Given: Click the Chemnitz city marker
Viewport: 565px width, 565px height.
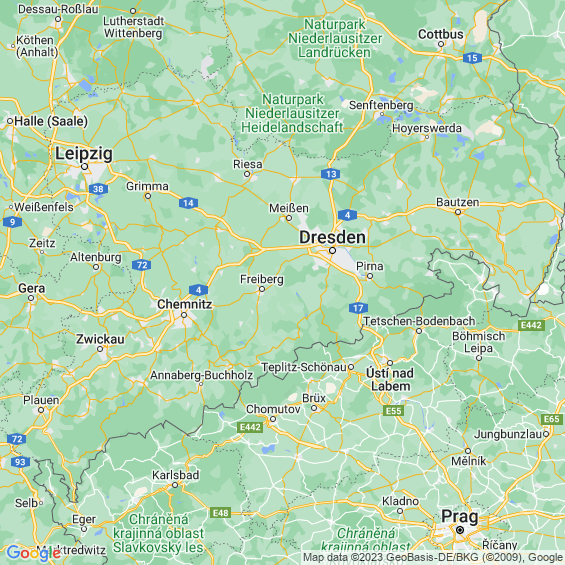Looking at the screenshot, I should point(184,315).
